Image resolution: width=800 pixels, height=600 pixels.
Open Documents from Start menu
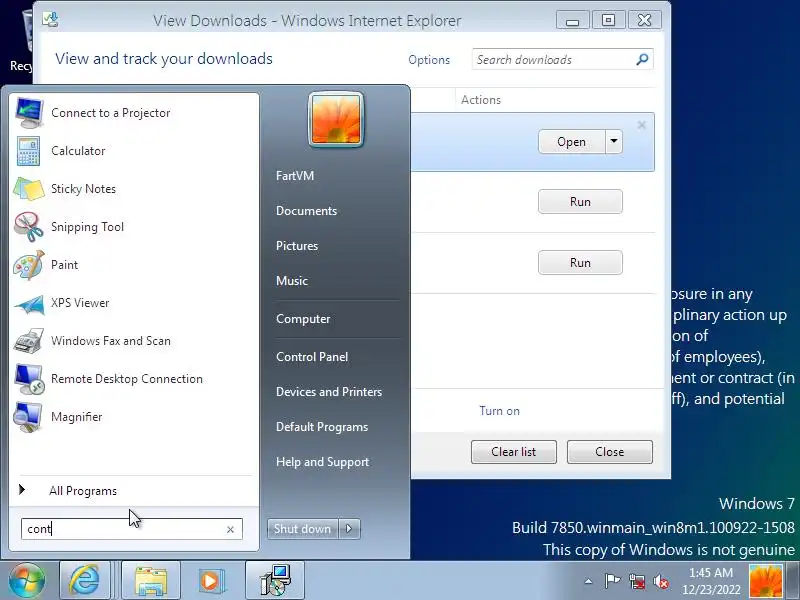pyautogui.click(x=306, y=211)
